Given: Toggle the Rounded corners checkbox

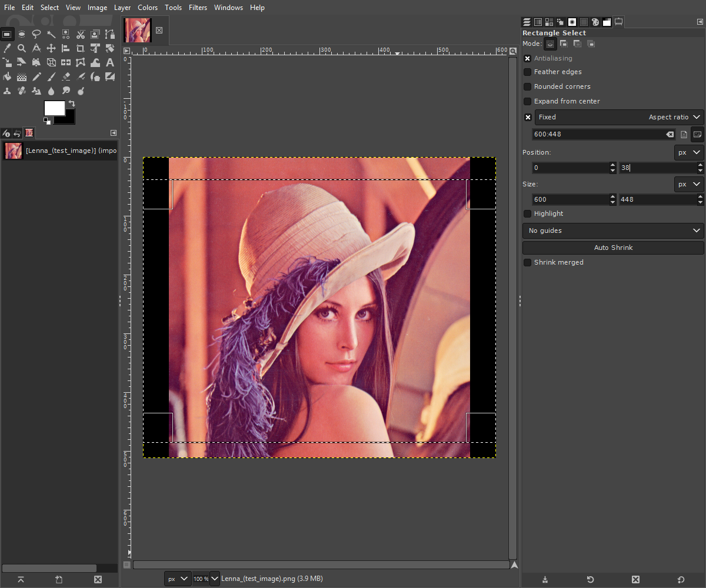Looking at the screenshot, I should point(527,86).
